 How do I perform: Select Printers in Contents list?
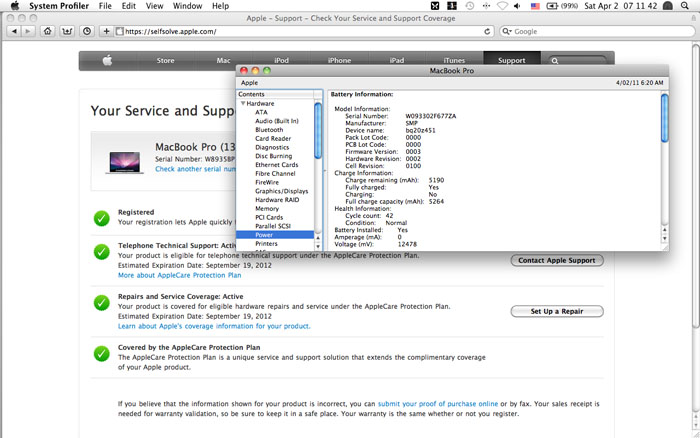(x=267, y=244)
